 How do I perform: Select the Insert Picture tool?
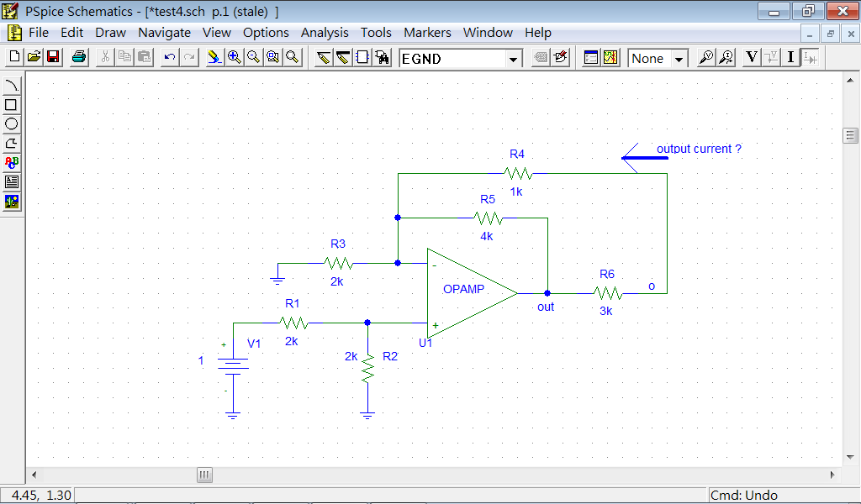click(x=12, y=202)
